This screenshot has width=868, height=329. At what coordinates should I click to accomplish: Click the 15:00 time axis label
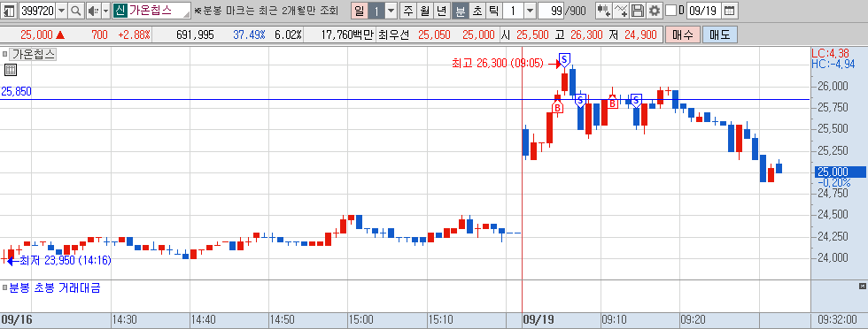click(361, 319)
